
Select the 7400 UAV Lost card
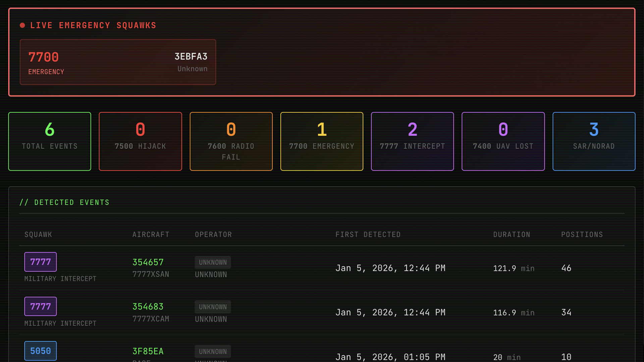click(x=503, y=141)
